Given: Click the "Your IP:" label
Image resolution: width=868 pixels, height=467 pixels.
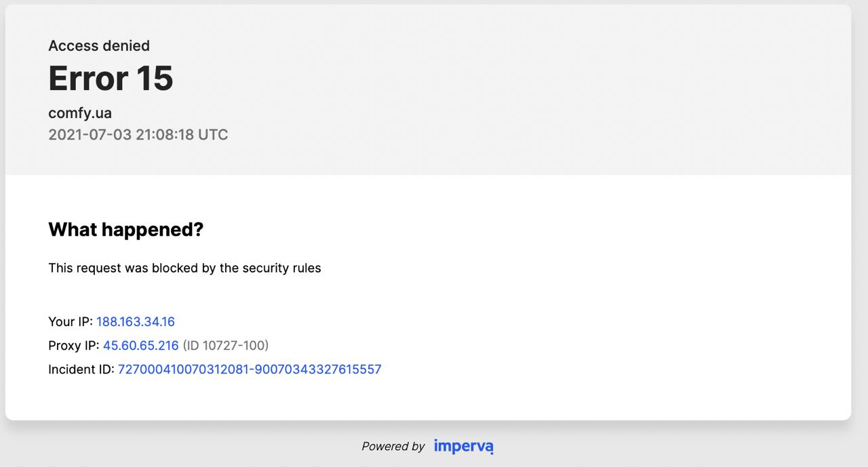Looking at the screenshot, I should click(71, 321).
